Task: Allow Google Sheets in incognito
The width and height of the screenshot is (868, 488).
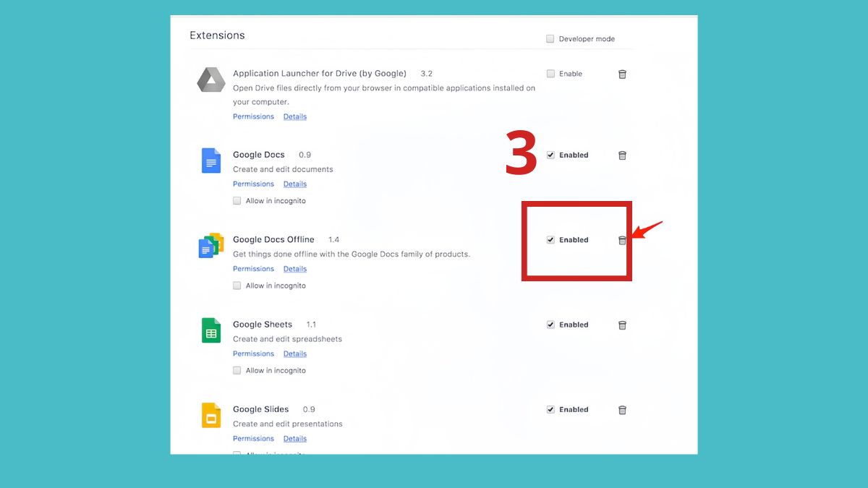Action: click(x=237, y=370)
